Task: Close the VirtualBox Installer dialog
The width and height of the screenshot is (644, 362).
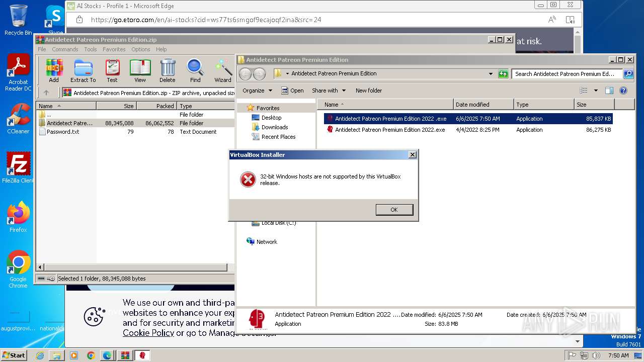Action: (412, 155)
